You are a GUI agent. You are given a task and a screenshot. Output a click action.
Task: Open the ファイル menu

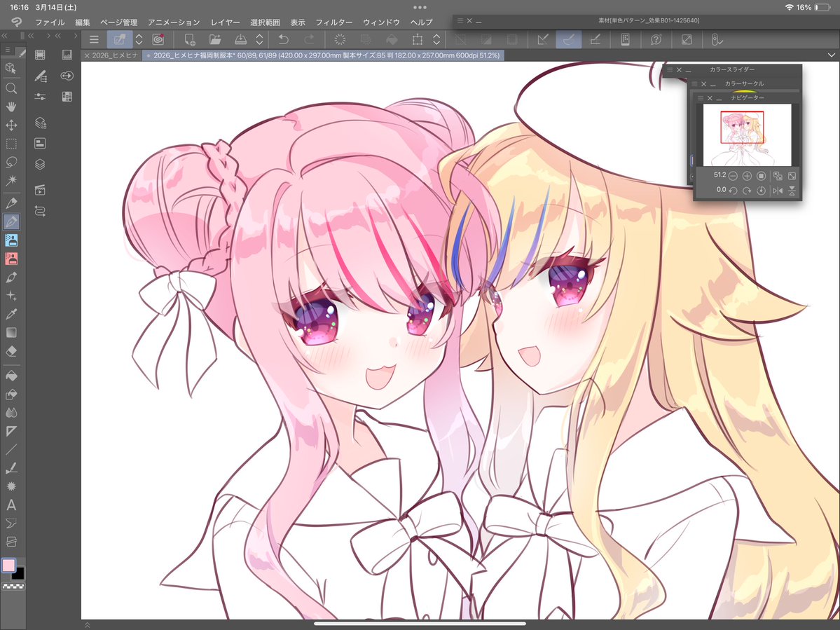click(50, 22)
